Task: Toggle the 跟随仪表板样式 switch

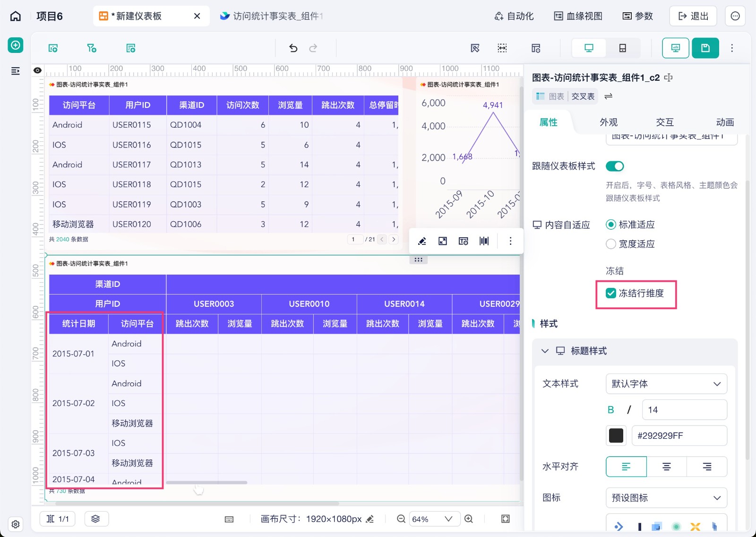Action: click(x=615, y=166)
